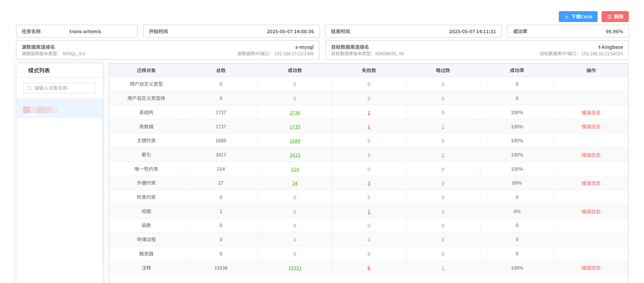
Task: Show 错误日志 for the 注释 row
Action: 590,268
